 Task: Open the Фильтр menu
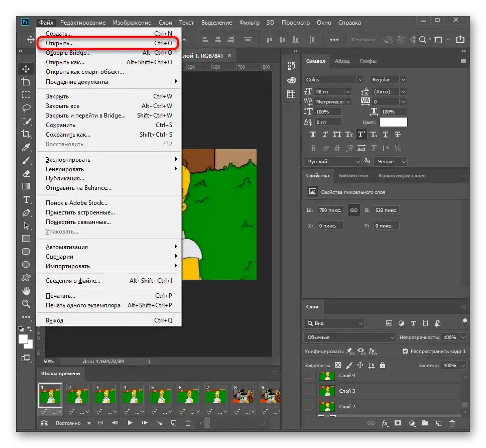[249, 23]
